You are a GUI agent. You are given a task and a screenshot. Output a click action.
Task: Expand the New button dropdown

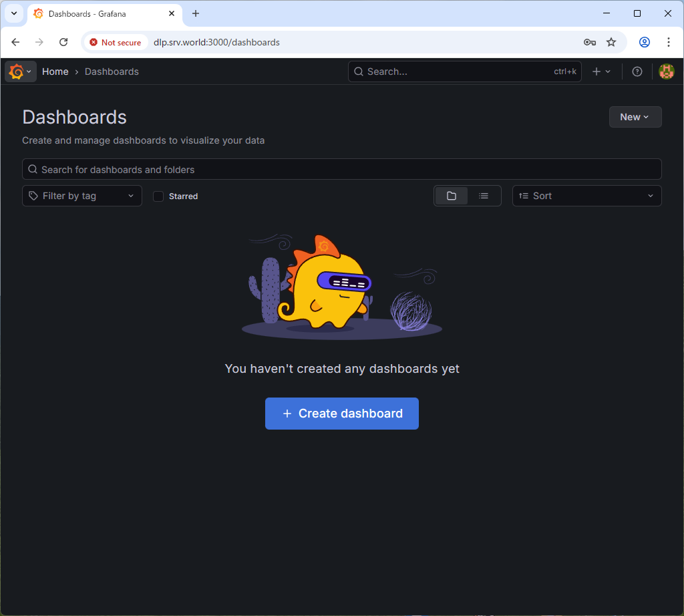pyautogui.click(x=635, y=117)
